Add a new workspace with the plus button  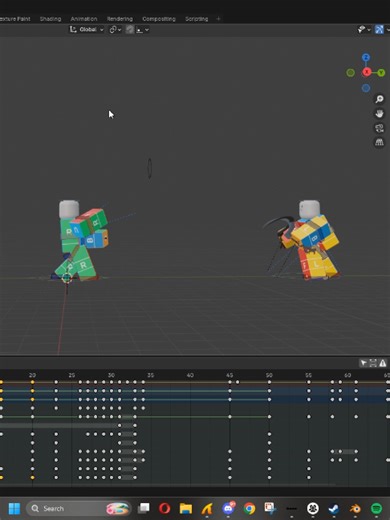click(x=218, y=19)
